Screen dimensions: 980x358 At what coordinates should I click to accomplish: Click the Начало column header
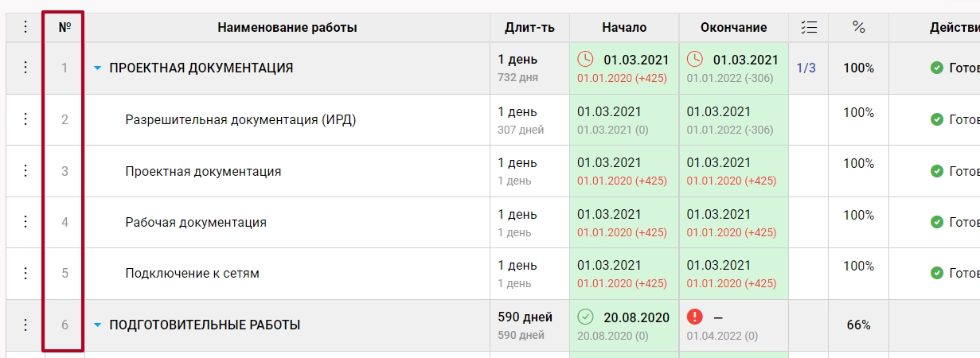tap(624, 27)
